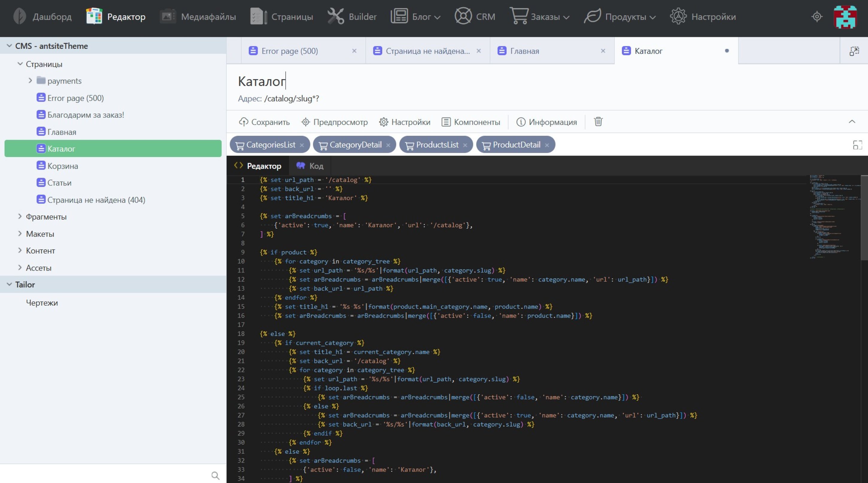Viewport: 868px width, 483px height.
Task: Remove the CategoriesList component chip
Action: tap(302, 145)
